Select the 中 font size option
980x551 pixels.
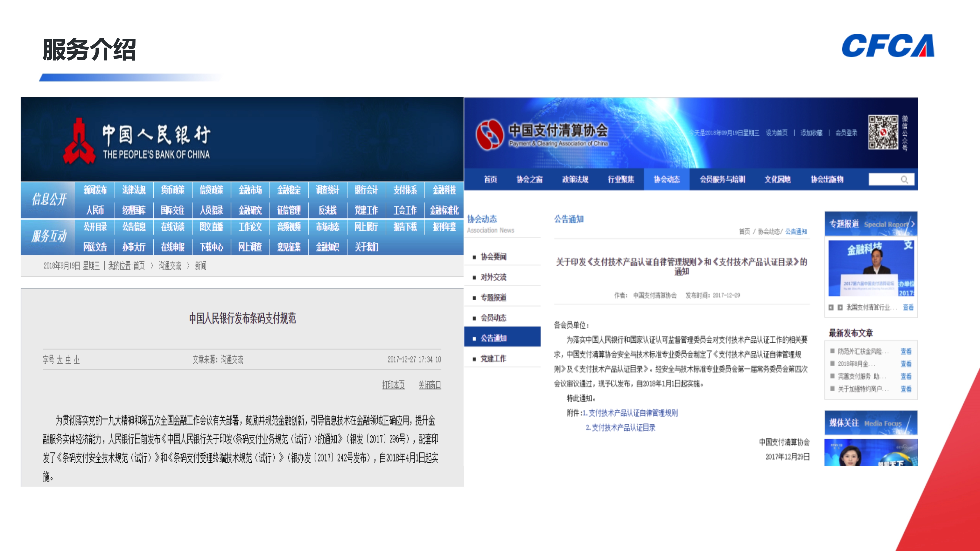pos(69,360)
